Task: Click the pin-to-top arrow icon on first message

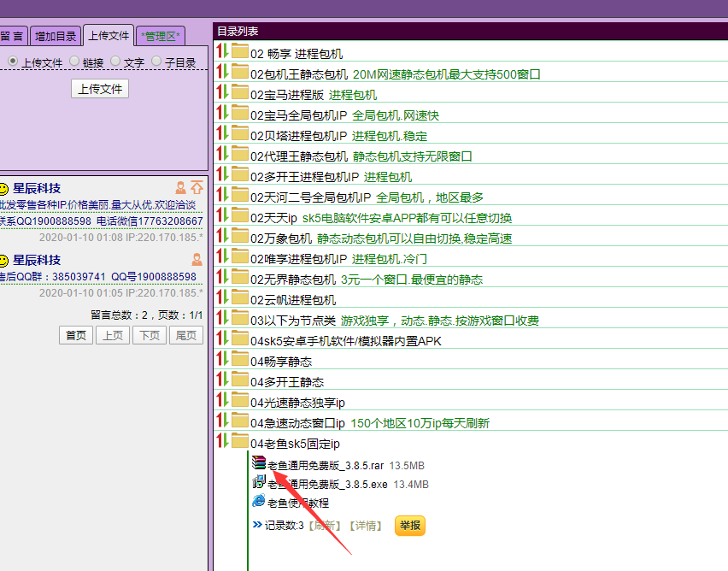Action: click(x=197, y=187)
